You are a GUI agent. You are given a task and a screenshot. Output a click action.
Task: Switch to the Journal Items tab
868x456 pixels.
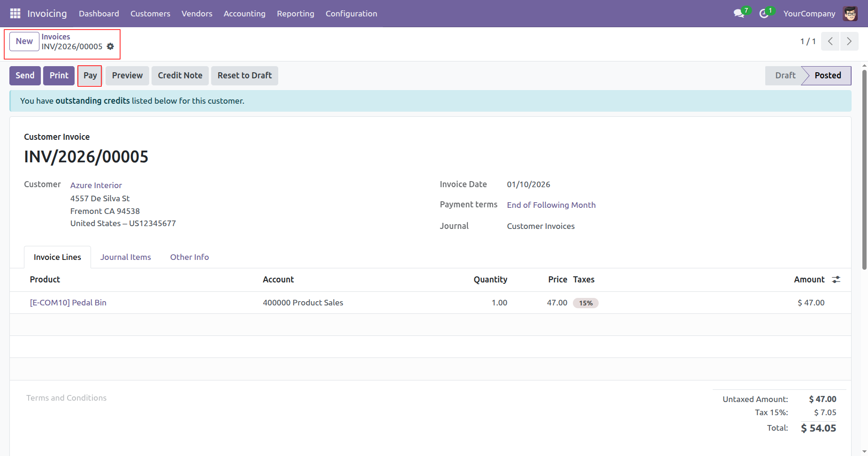[125, 257]
